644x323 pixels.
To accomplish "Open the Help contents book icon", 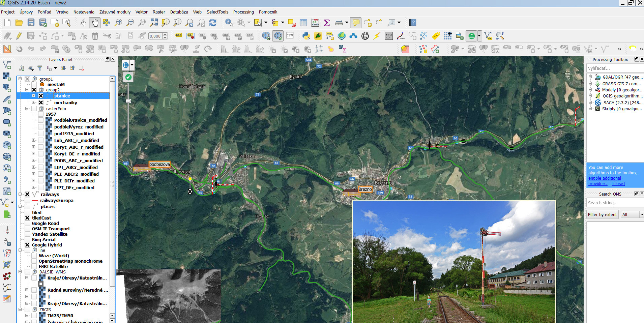I will coord(413,23).
